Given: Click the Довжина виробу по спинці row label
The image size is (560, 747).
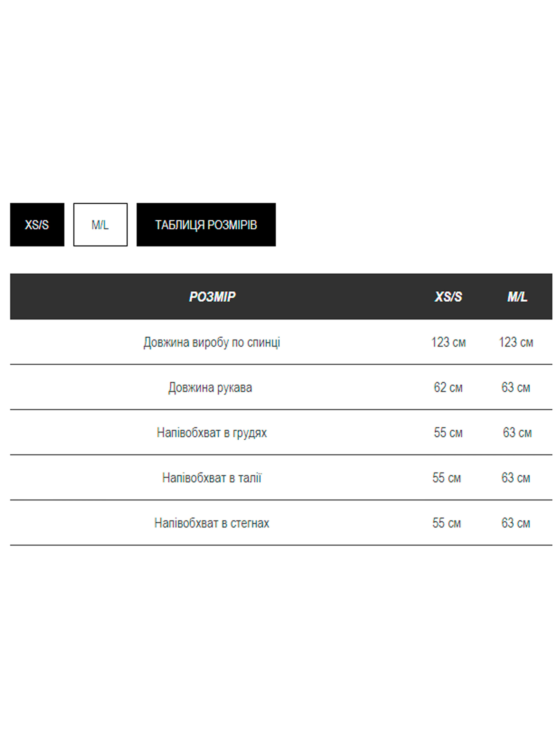Looking at the screenshot, I should [x=212, y=342].
